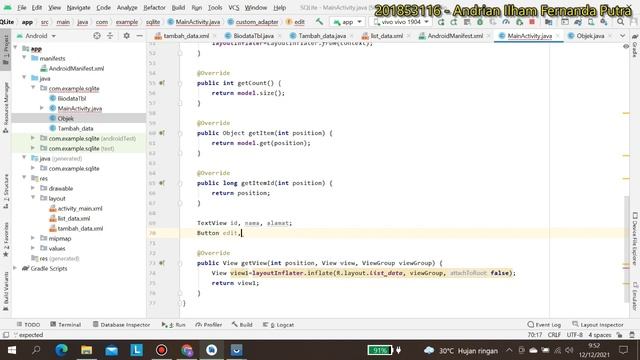Click the red record app on taskbar
The width and height of the screenshot is (640, 360).
(162, 350)
